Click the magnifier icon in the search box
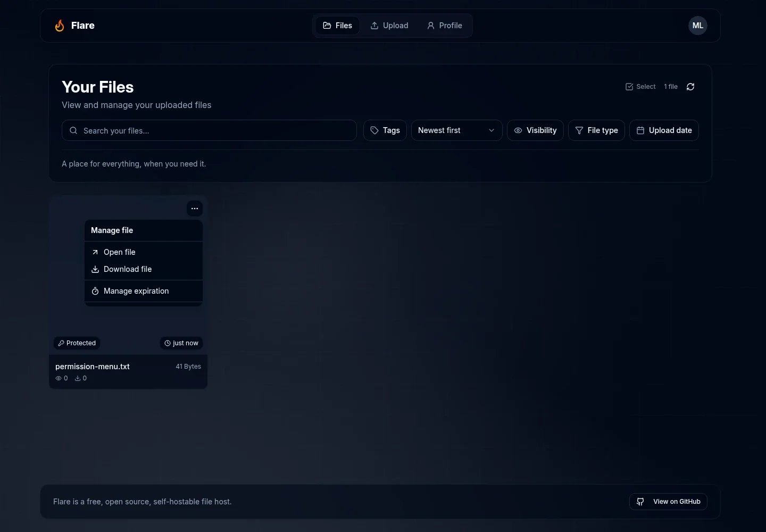The image size is (766, 532). (73, 130)
